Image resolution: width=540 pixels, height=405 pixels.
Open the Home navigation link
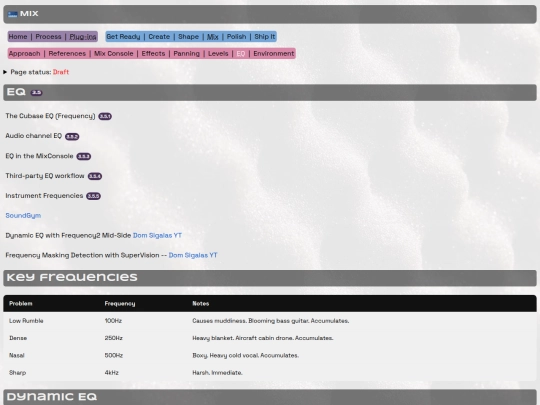tap(18, 37)
